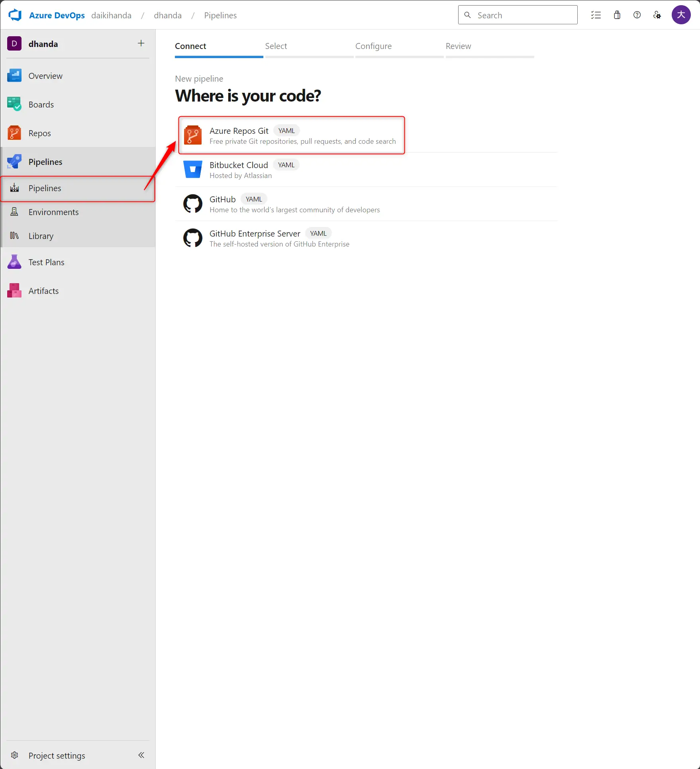700x769 pixels.
Task: Open the Artifacts menu label
Action: (44, 291)
